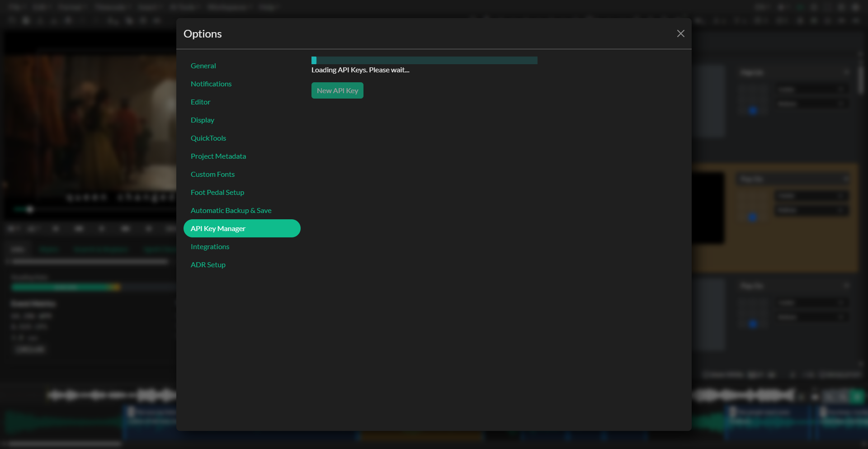Open the General settings section

tap(203, 66)
